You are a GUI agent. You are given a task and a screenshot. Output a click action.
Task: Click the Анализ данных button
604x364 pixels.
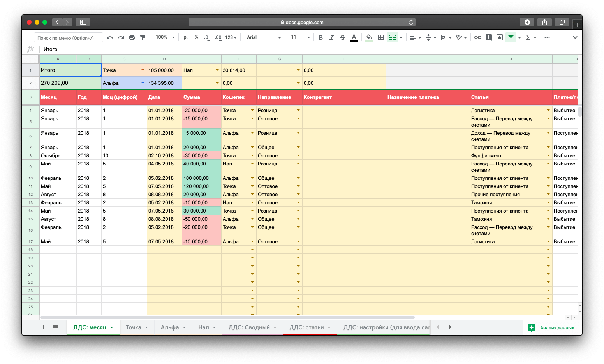coord(551,328)
